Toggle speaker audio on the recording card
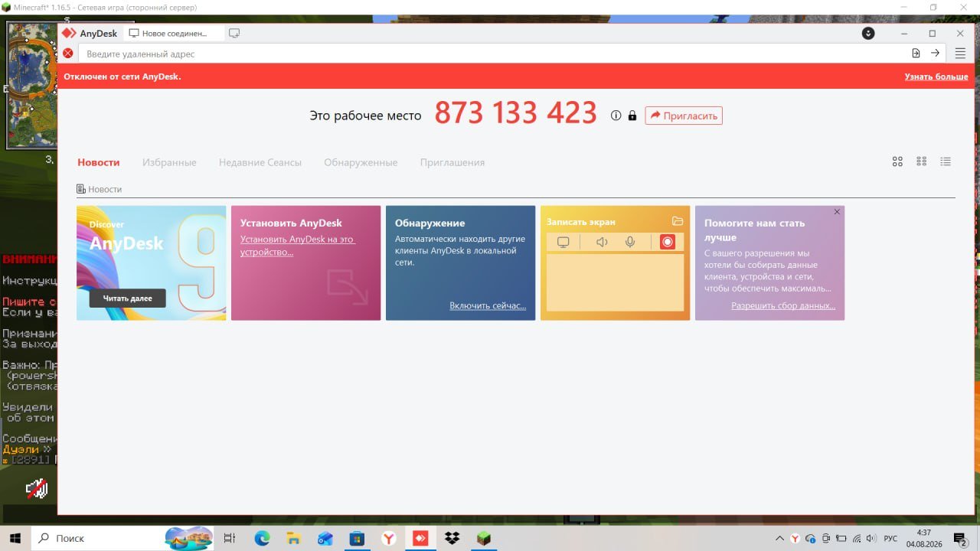This screenshot has height=551, width=980. tap(602, 243)
